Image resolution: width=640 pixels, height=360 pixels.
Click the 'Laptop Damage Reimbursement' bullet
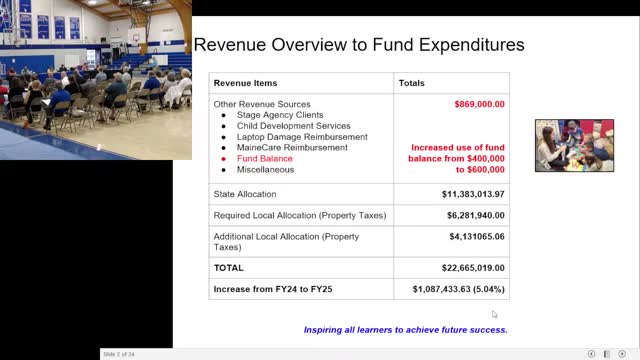click(302, 137)
